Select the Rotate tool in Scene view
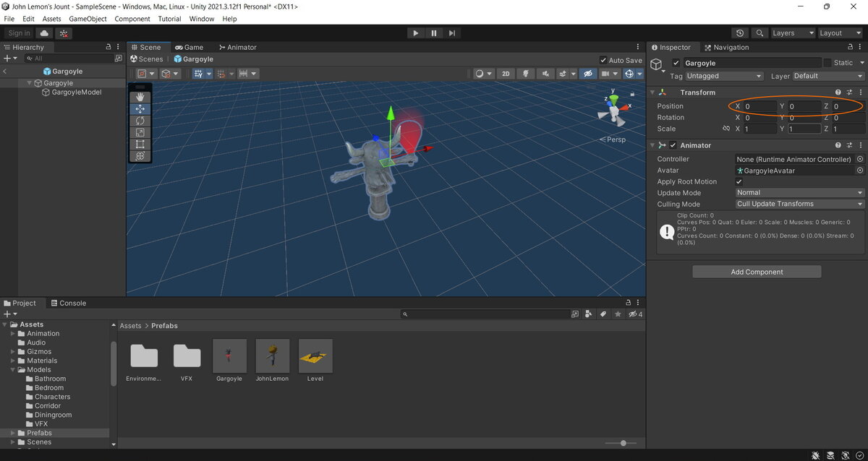 [140, 121]
